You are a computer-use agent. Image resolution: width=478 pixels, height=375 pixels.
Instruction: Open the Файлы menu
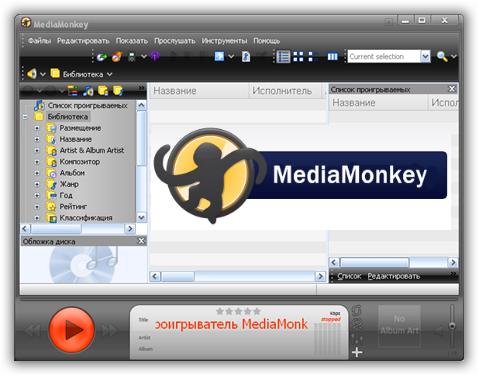pyautogui.click(x=39, y=41)
